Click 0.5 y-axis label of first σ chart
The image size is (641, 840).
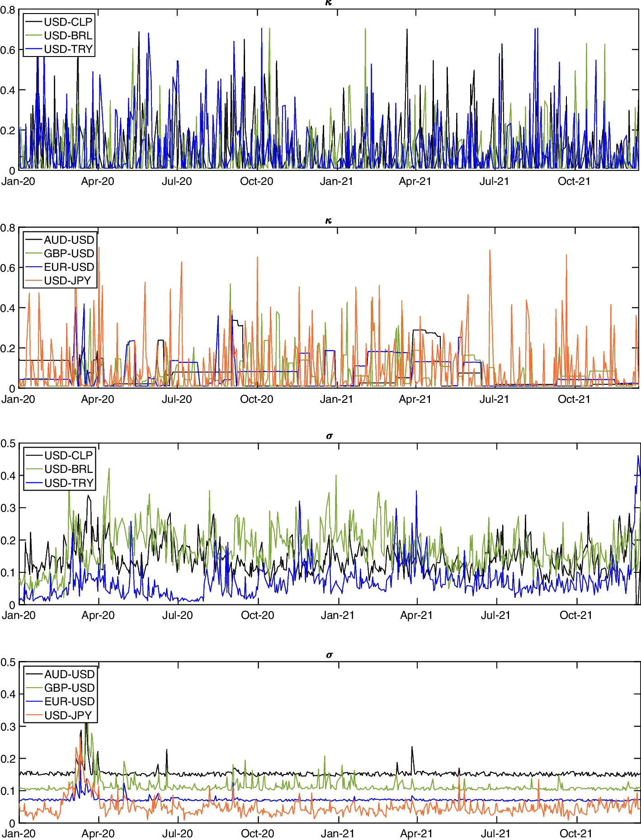coord(8,444)
